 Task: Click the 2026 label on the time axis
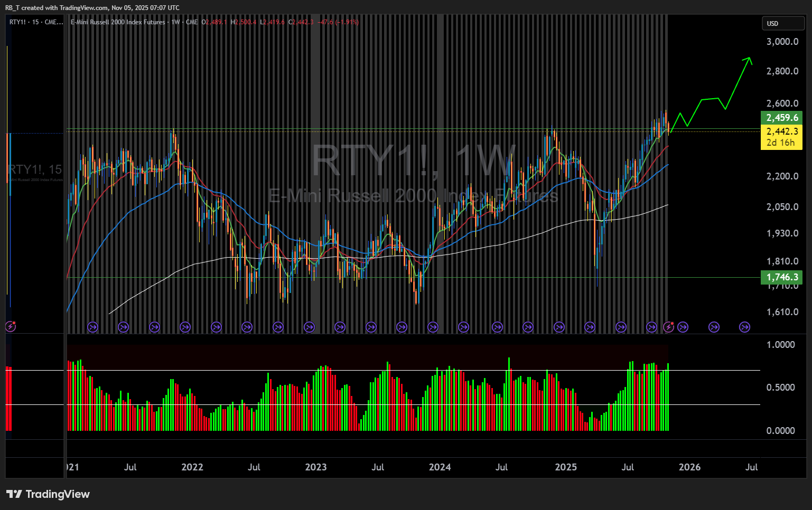[x=689, y=467]
